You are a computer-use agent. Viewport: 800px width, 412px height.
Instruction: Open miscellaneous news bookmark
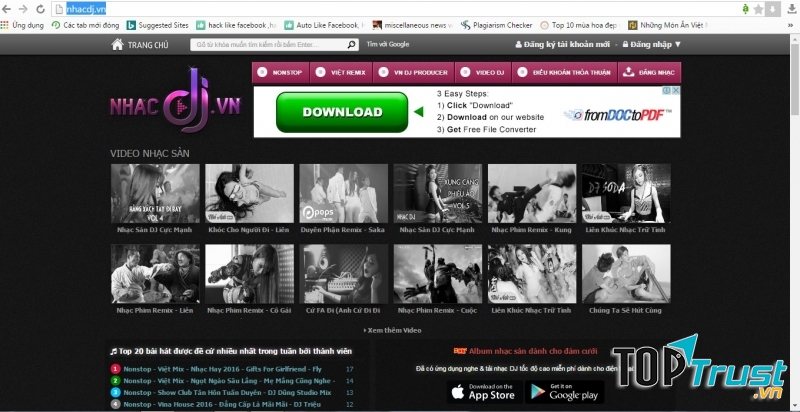tap(412, 25)
